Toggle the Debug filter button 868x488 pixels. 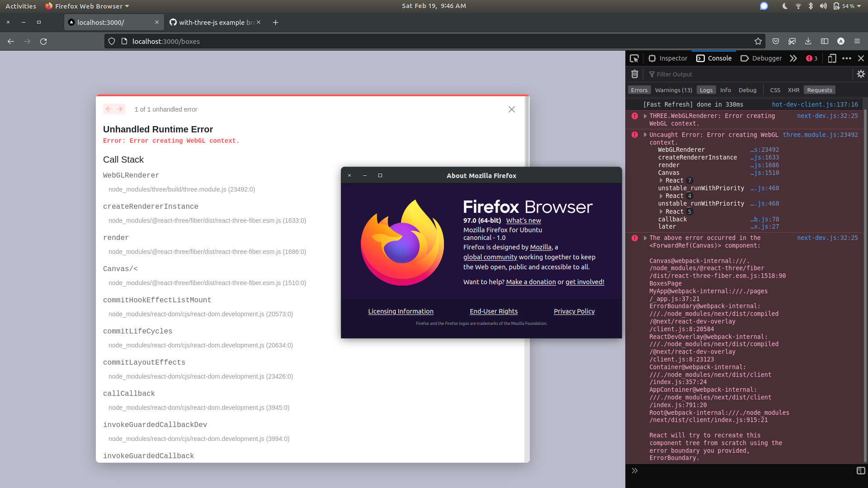point(747,90)
